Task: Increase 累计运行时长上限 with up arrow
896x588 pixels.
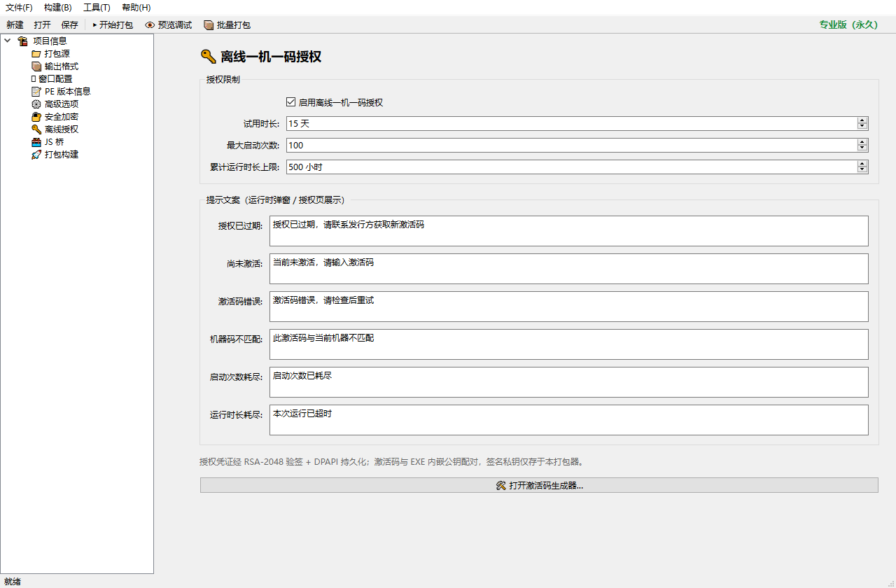Action: (862, 164)
